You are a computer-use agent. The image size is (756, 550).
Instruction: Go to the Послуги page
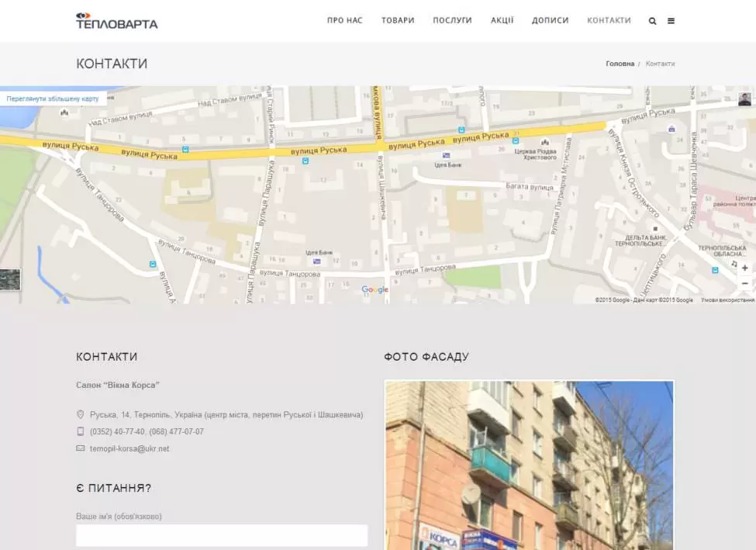(452, 21)
